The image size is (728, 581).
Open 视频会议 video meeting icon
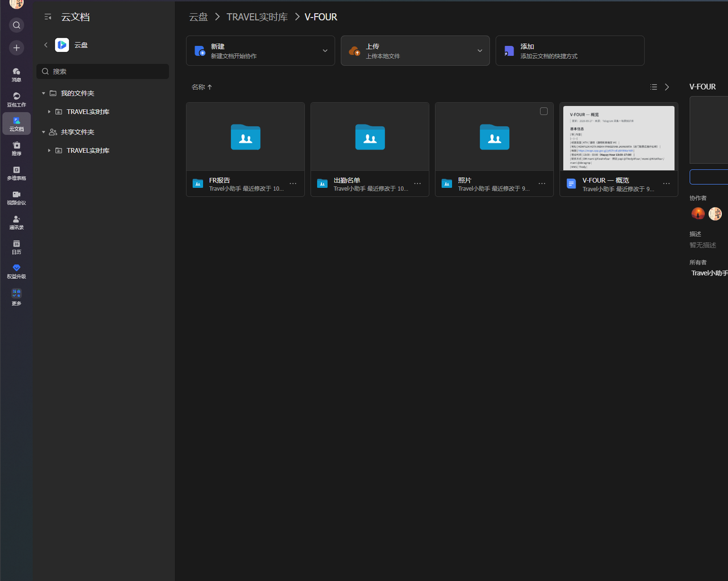click(x=16, y=197)
